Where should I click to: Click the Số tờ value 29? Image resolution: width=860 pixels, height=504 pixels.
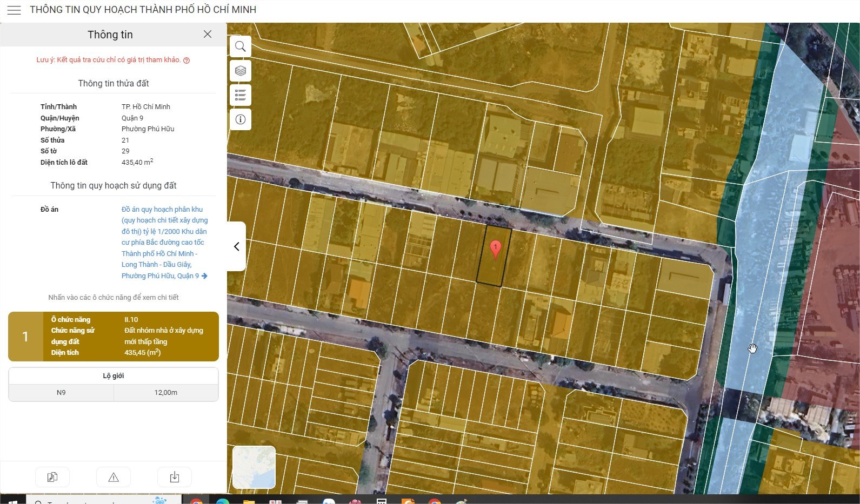pyautogui.click(x=125, y=151)
